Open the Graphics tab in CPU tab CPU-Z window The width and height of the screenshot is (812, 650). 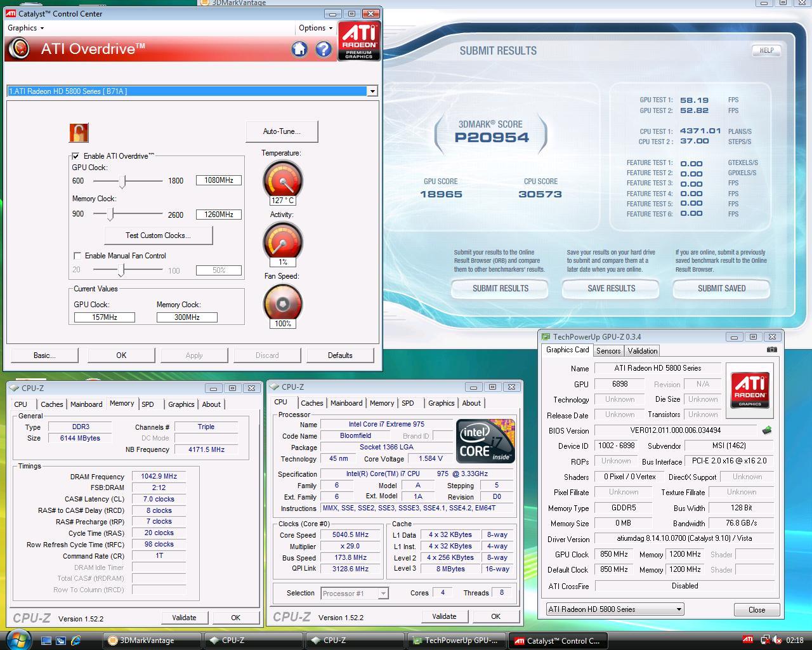[442, 403]
